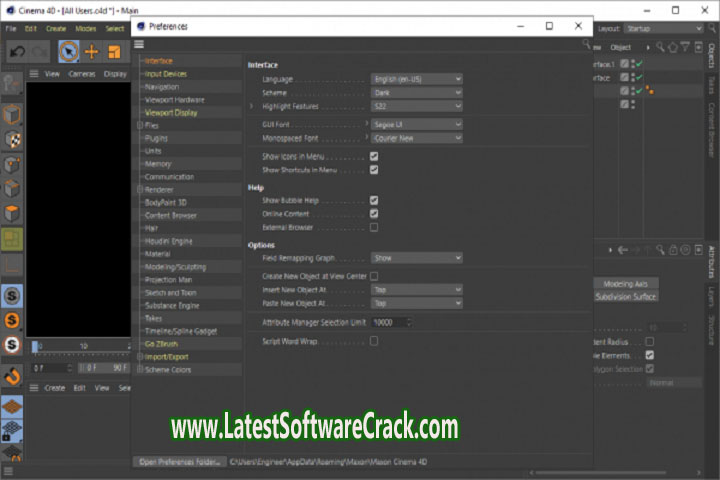Open the Preferences hamburger menu icon
720x480 pixels.
[140, 44]
